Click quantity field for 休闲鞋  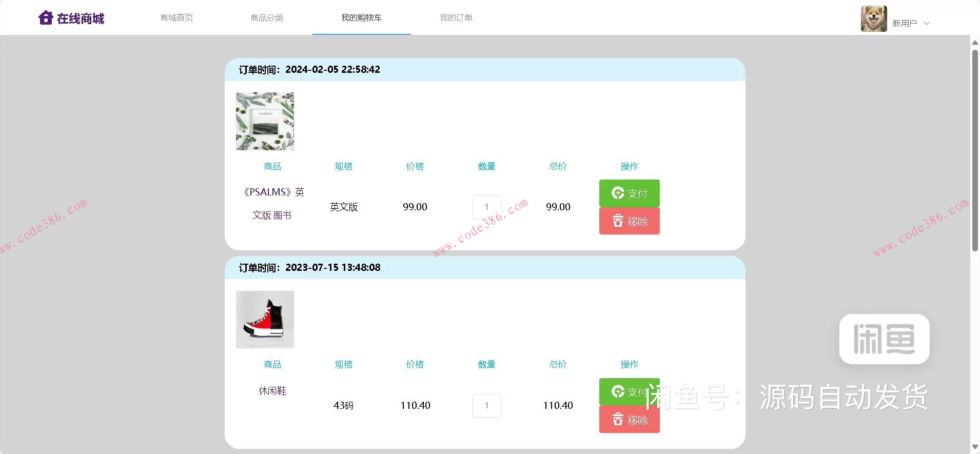coord(486,405)
